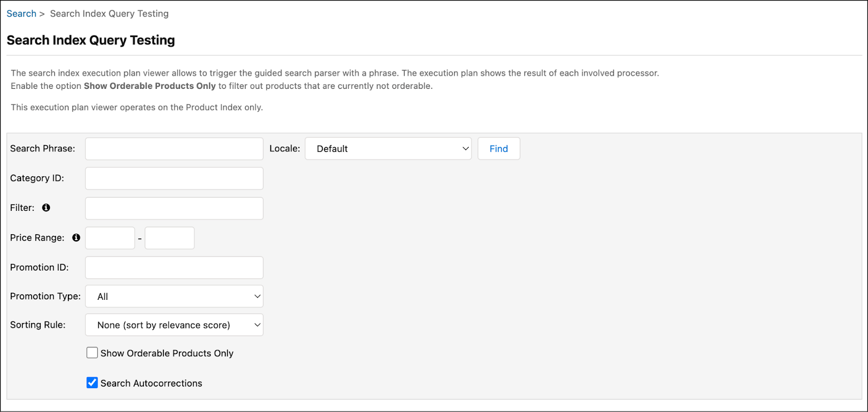
Task: Click the Search Autocorrections label text
Action: point(151,383)
